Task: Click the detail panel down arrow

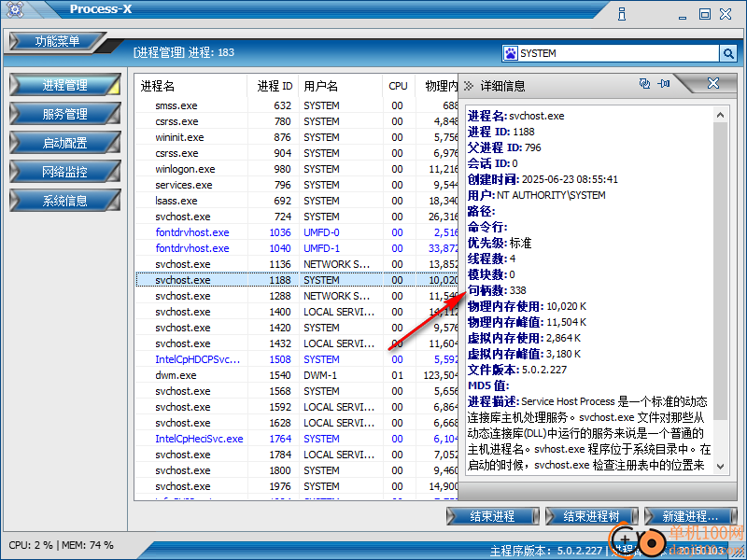Action: pos(720,466)
